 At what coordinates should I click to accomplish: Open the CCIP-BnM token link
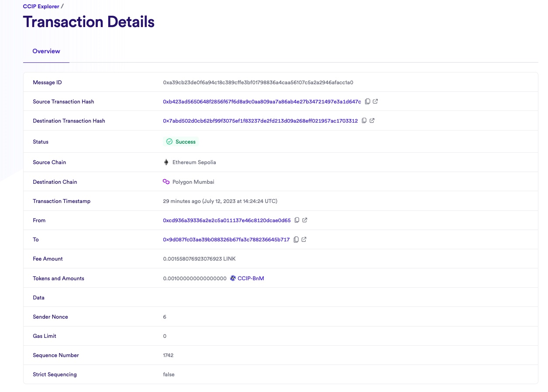pyautogui.click(x=251, y=279)
